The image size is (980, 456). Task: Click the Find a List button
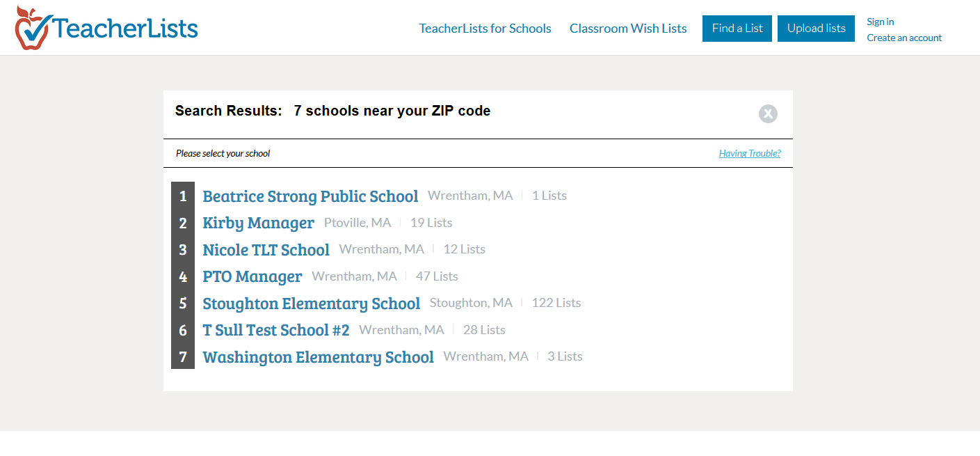pyautogui.click(x=737, y=29)
